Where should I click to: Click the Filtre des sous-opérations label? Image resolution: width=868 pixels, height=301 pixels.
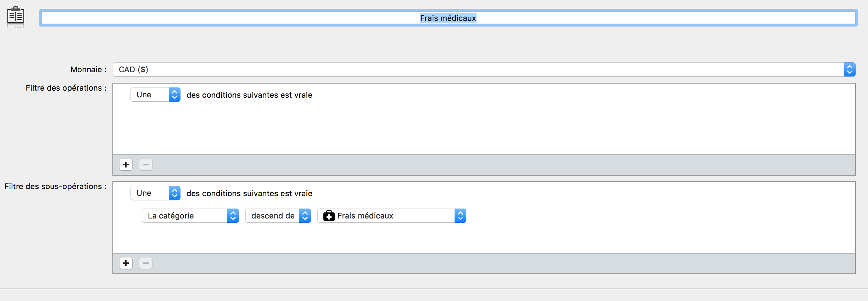click(x=55, y=186)
